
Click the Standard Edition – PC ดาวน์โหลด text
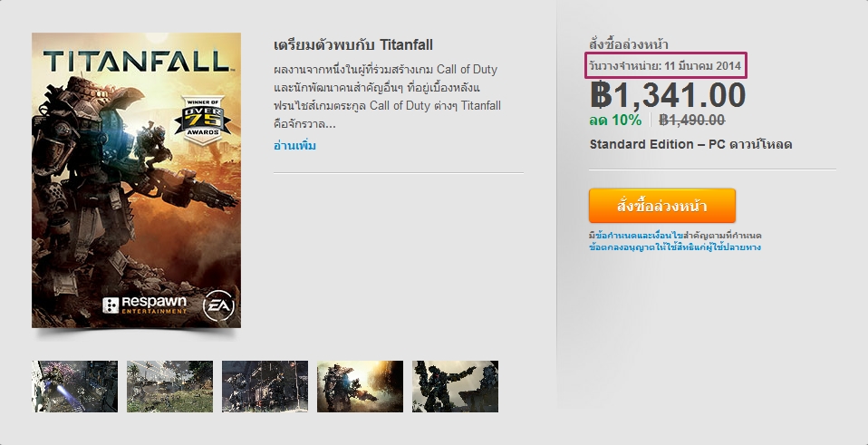click(690, 144)
